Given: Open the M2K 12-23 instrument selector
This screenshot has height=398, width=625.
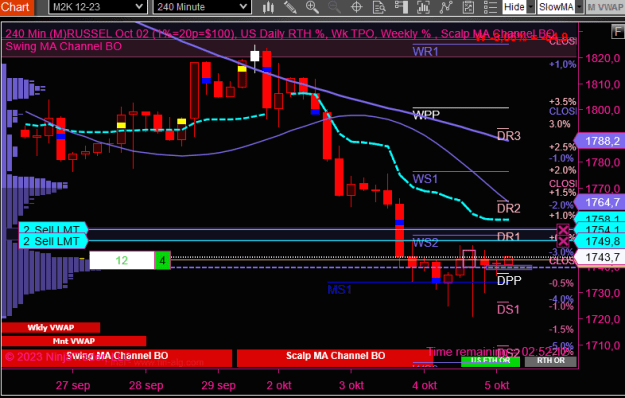Looking at the screenshot, I should coord(97,7).
